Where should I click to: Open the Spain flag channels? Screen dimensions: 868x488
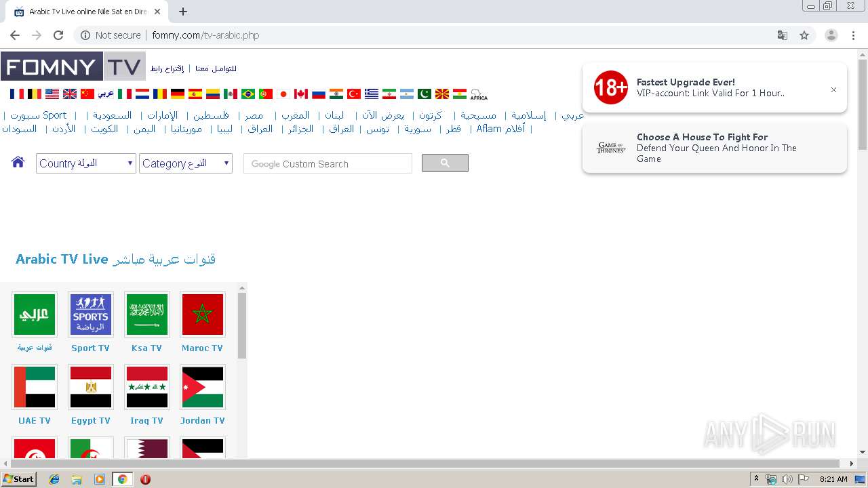(195, 94)
